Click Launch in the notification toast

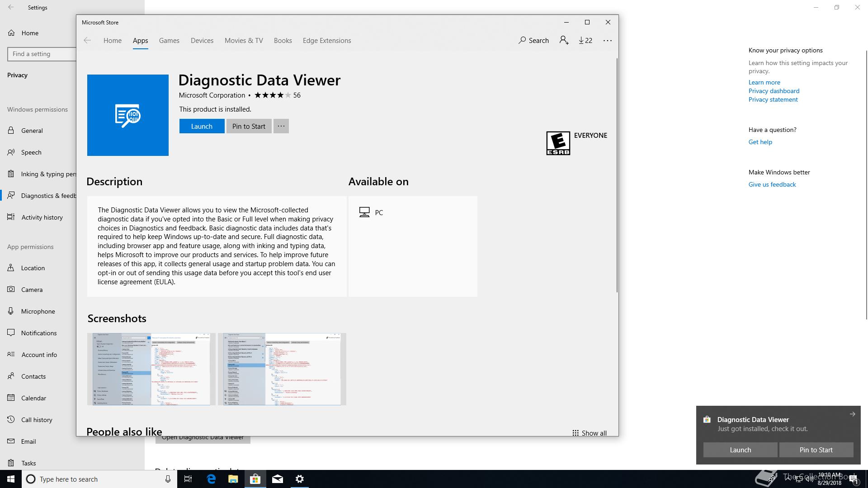point(741,450)
